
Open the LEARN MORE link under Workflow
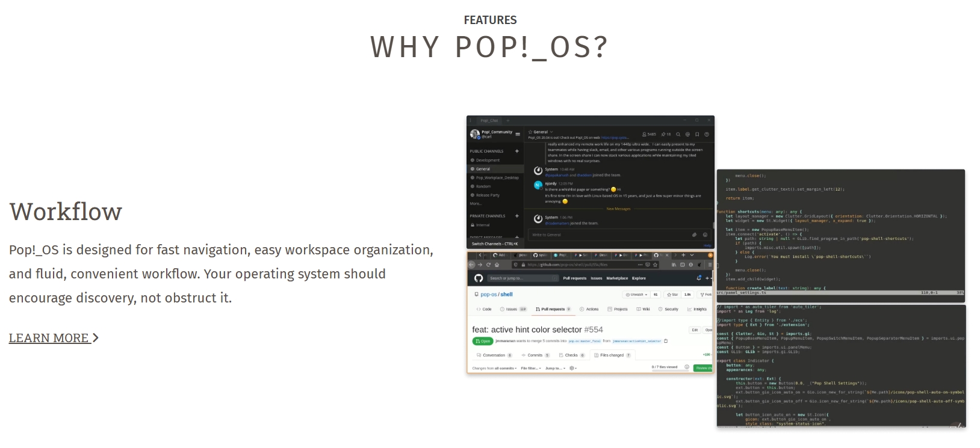(54, 338)
